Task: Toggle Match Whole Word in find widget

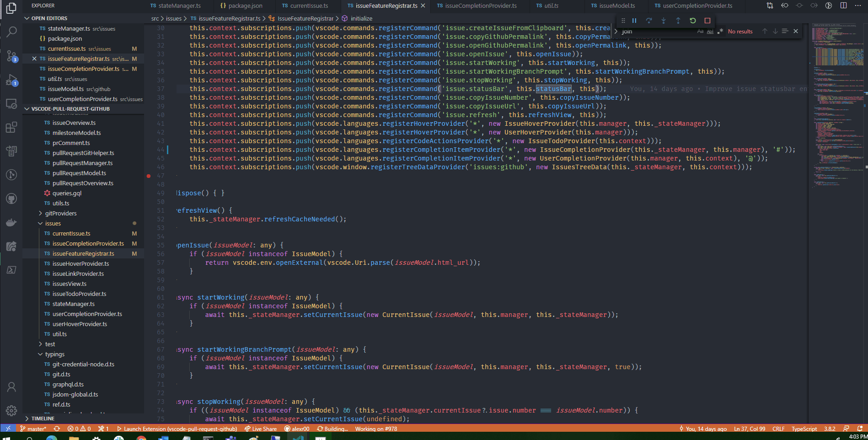Action: pyautogui.click(x=710, y=31)
